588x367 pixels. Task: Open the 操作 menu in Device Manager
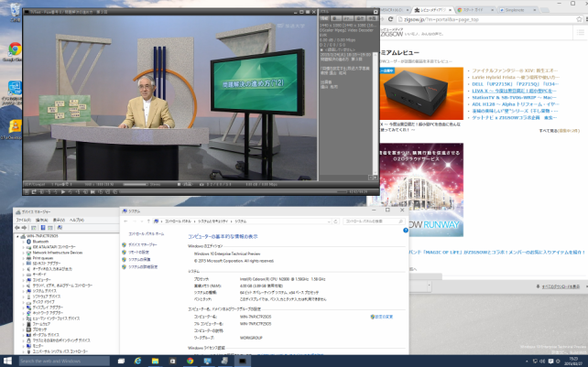[41, 220]
